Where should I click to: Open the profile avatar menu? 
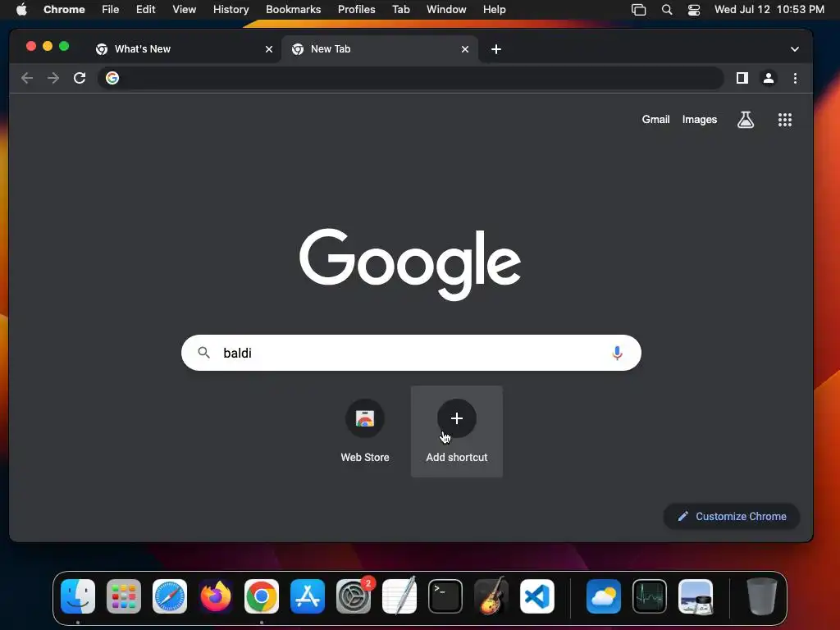768,78
